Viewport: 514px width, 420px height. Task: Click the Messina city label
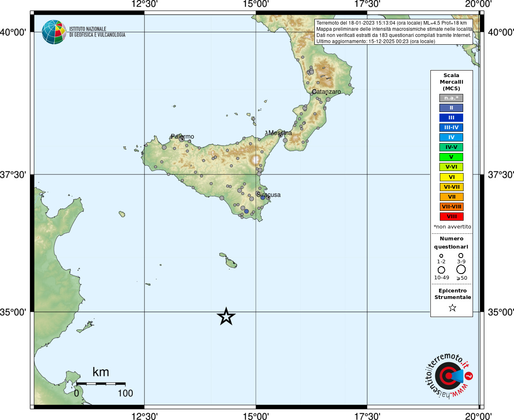[280, 133]
